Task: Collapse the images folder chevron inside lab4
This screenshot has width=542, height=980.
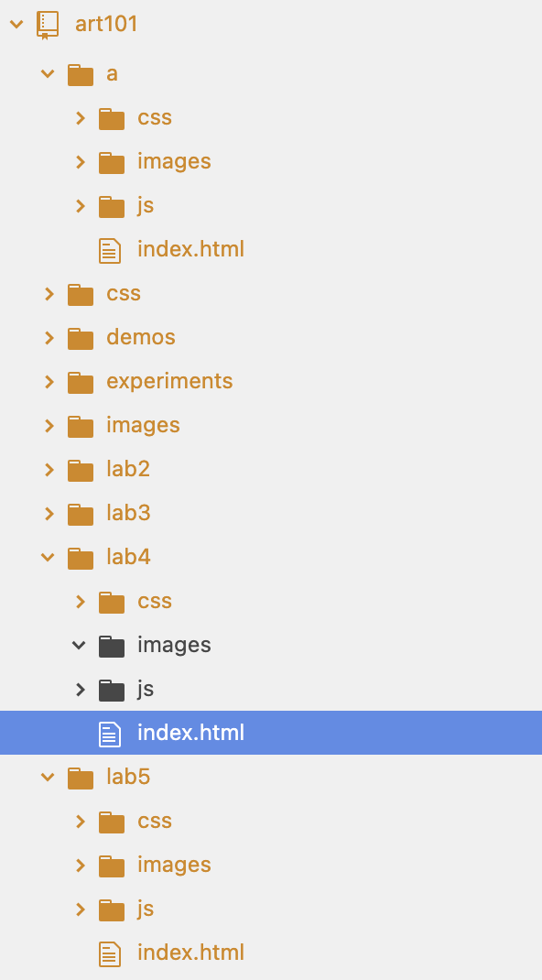Action: tap(79, 645)
